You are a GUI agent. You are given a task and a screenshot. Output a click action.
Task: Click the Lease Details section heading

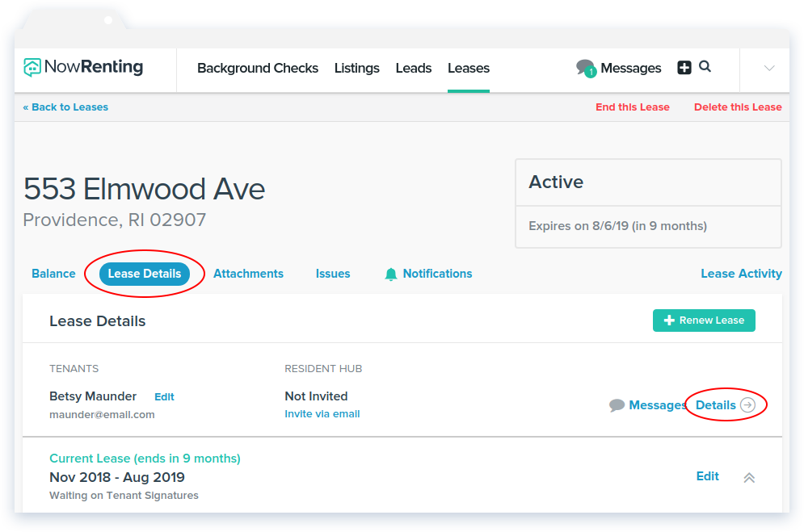point(98,321)
